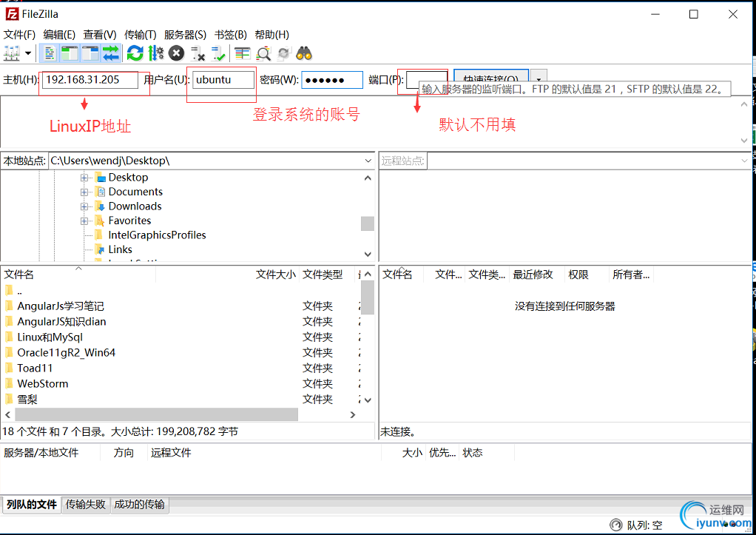756x535 pixels.
Task: Open local site path dropdown
Action: pos(368,161)
